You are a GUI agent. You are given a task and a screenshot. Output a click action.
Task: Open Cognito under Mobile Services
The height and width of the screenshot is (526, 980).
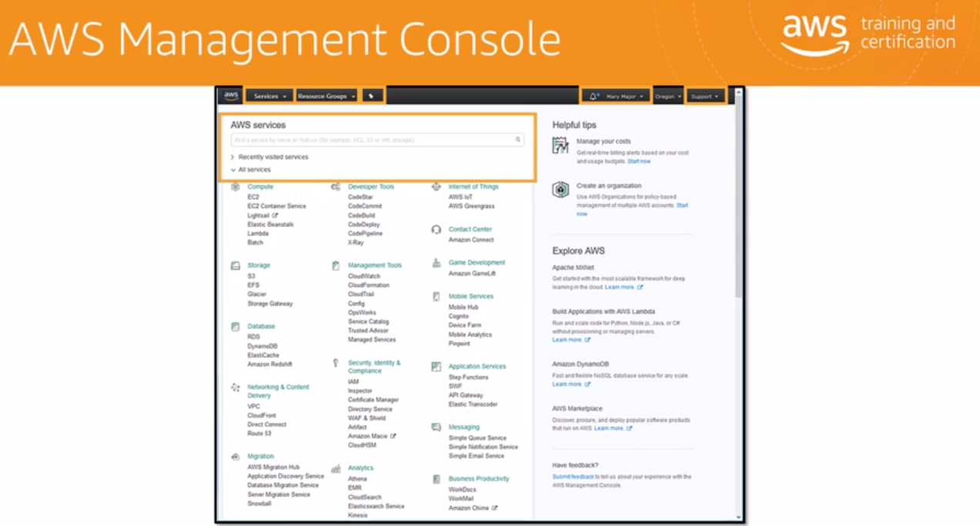pyautogui.click(x=459, y=317)
